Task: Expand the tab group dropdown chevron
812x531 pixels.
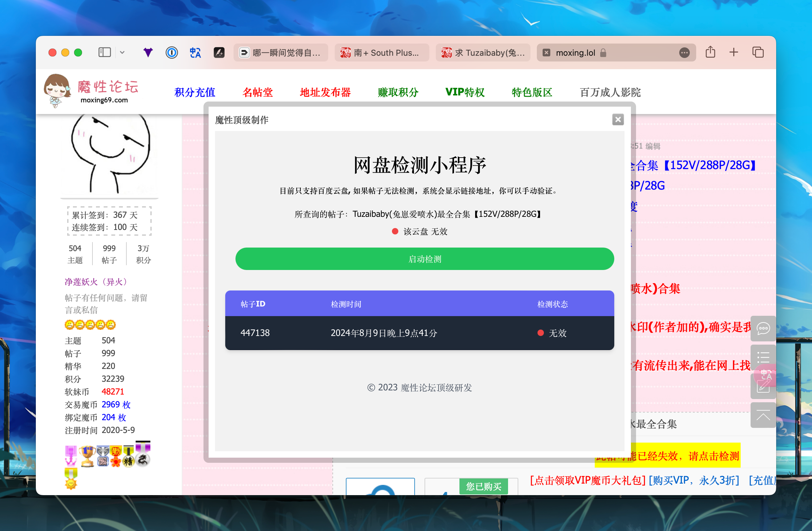Action: click(122, 53)
